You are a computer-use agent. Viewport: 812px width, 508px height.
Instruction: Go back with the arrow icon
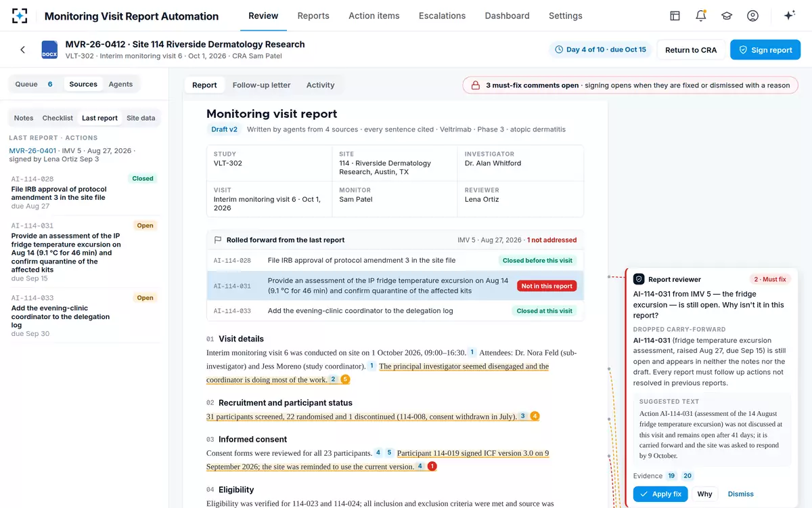tap(22, 49)
